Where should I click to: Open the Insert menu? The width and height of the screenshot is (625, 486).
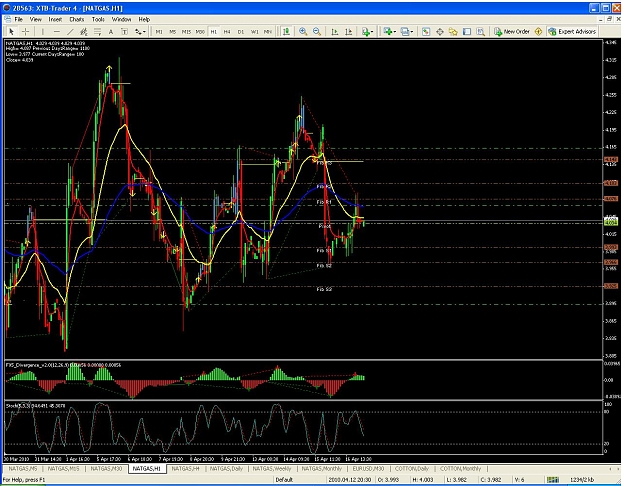(x=55, y=19)
